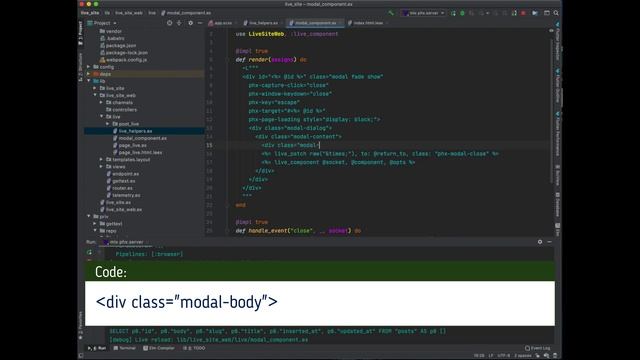
Task: Hide the Project panel with minus icon
Action: [200, 23]
